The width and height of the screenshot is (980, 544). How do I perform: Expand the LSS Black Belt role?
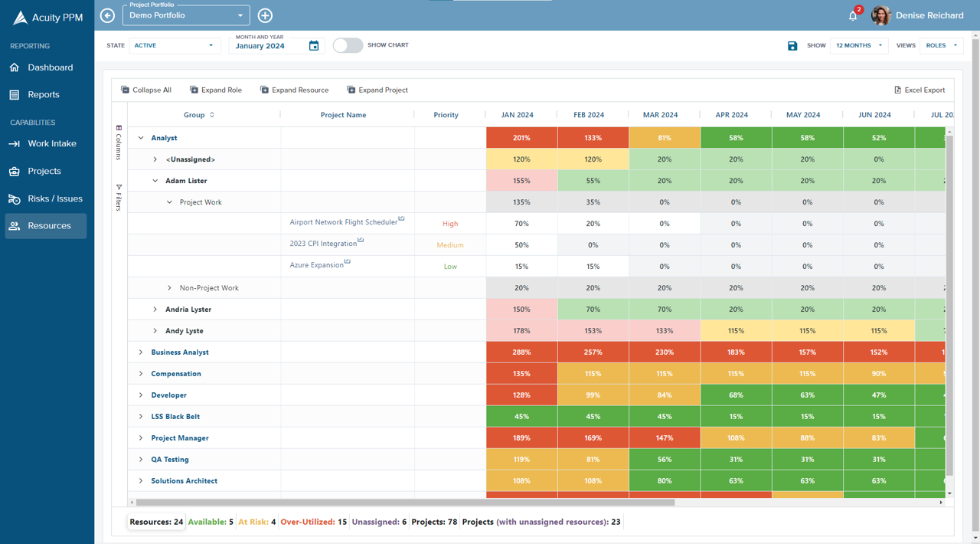click(141, 417)
